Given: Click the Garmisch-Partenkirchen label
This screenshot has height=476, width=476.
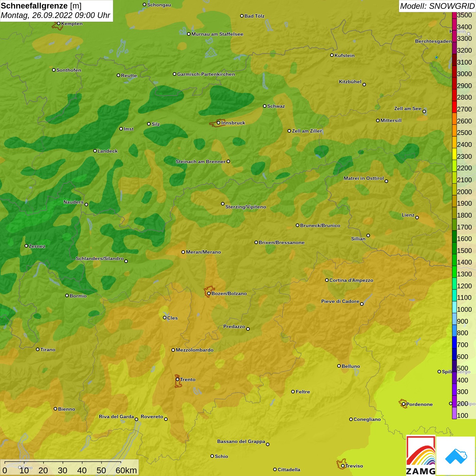Looking at the screenshot, I should [x=206, y=74].
